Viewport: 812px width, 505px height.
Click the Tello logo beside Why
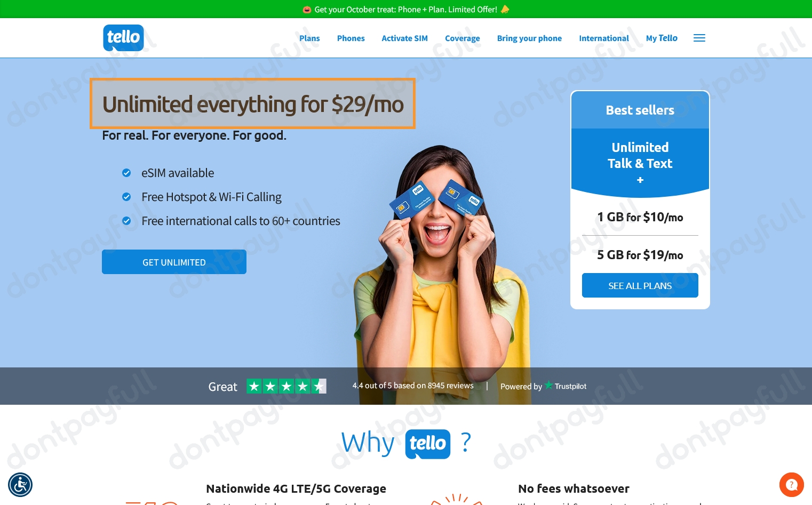tap(428, 444)
